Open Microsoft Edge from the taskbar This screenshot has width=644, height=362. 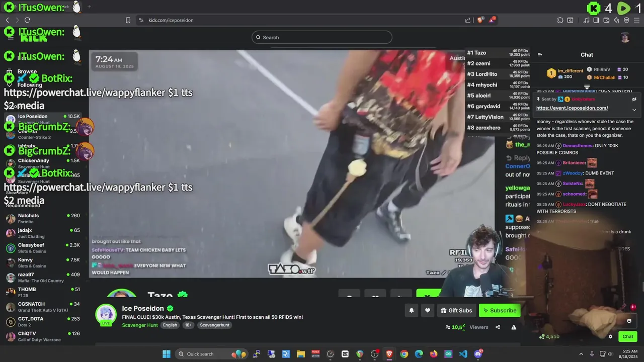[x=419, y=354]
